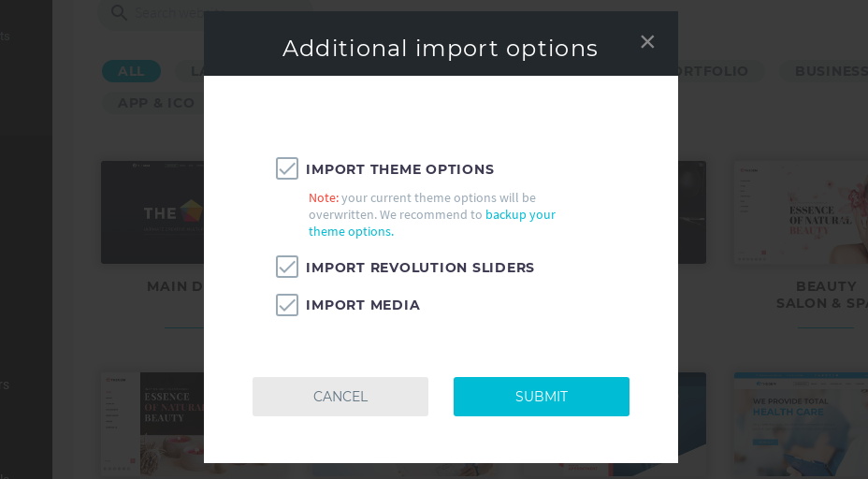The height and width of the screenshot is (479, 868).
Task: Disable the Import Media checkbox
Action: pyautogui.click(x=287, y=305)
